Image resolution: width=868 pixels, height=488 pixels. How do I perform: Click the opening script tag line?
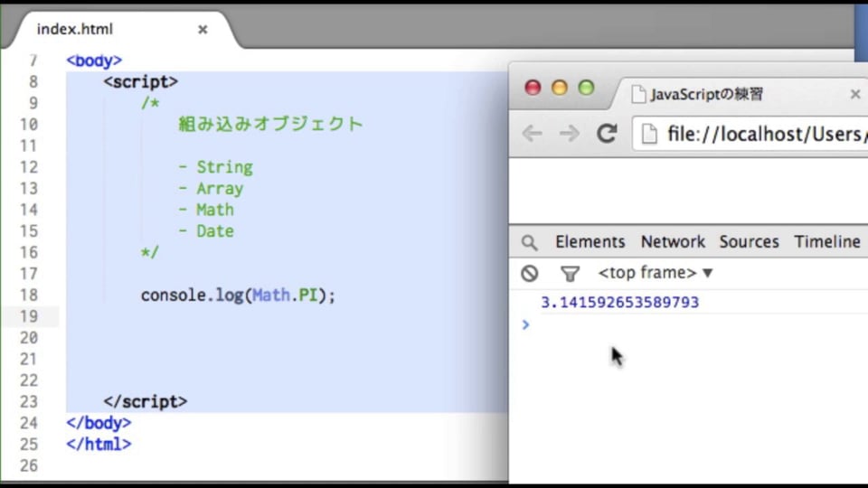pyautogui.click(x=141, y=82)
